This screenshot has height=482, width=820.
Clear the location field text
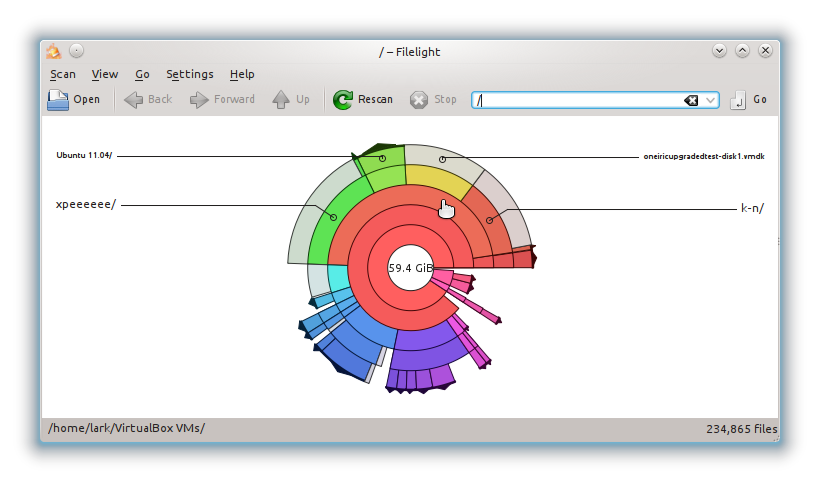(x=691, y=100)
